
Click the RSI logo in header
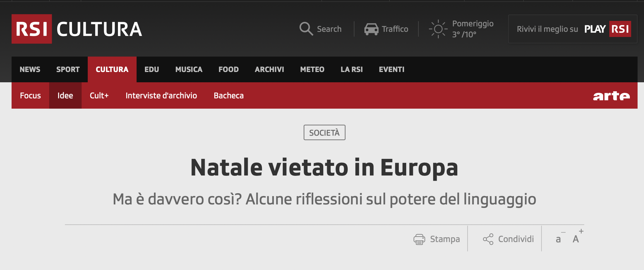point(32,29)
